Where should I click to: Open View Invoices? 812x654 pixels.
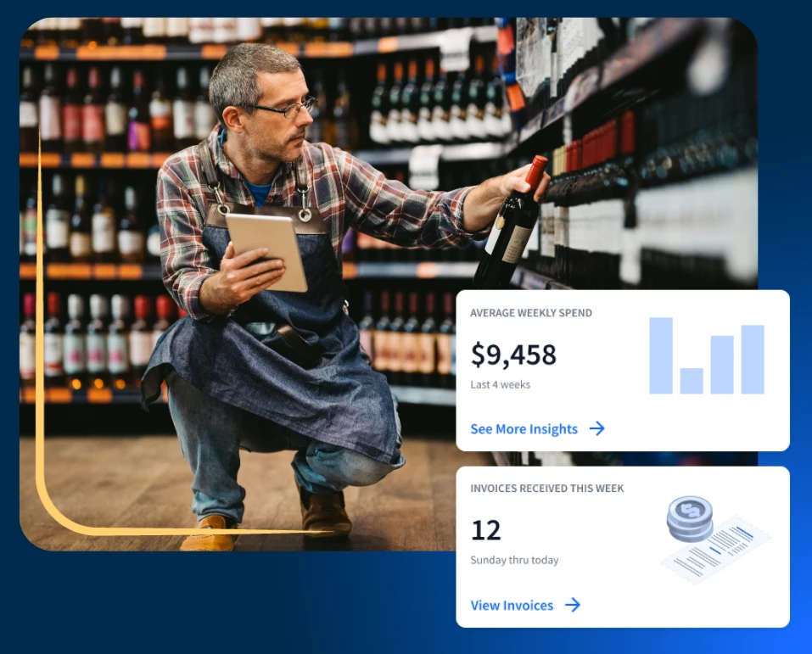(x=512, y=606)
